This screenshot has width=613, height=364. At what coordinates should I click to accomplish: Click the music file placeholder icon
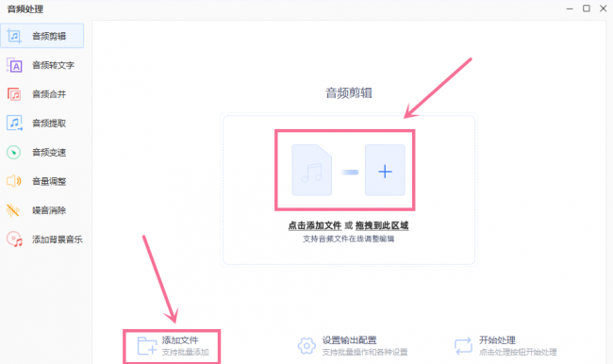(x=311, y=171)
